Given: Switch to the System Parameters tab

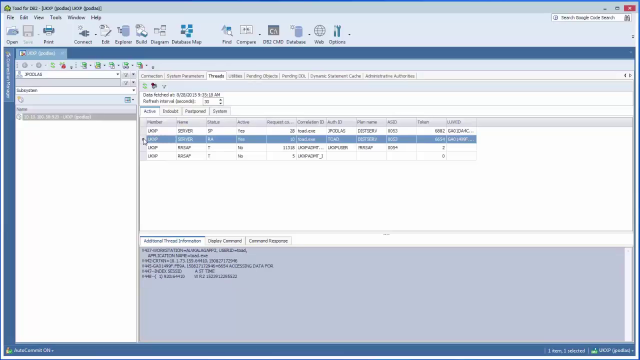Looking at the screenshot, I should tap(185, 76).
